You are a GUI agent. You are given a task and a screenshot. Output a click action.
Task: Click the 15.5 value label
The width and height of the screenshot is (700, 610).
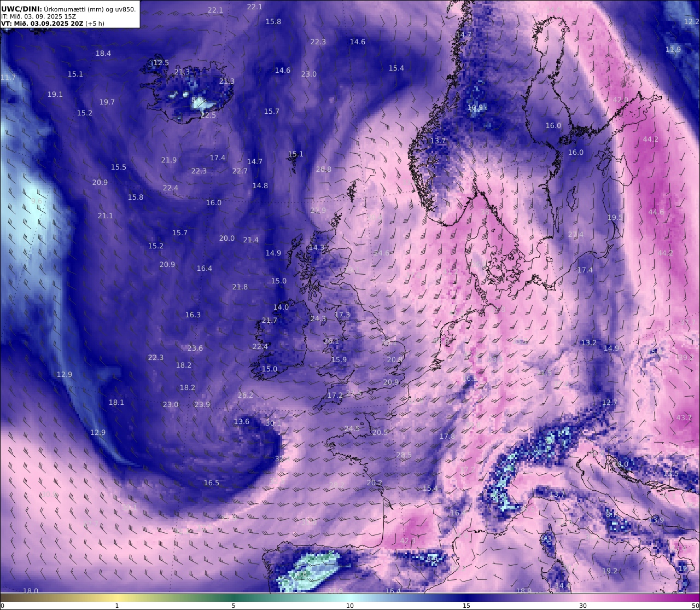point(118,167)
